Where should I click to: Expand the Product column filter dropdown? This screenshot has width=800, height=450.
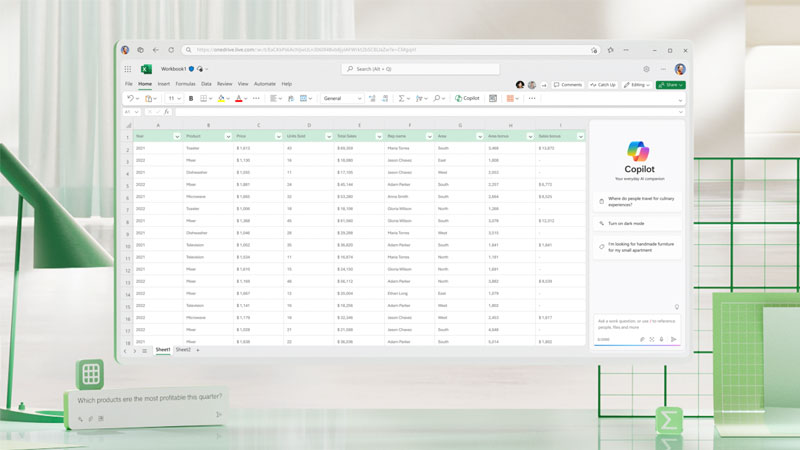[228, 136]
